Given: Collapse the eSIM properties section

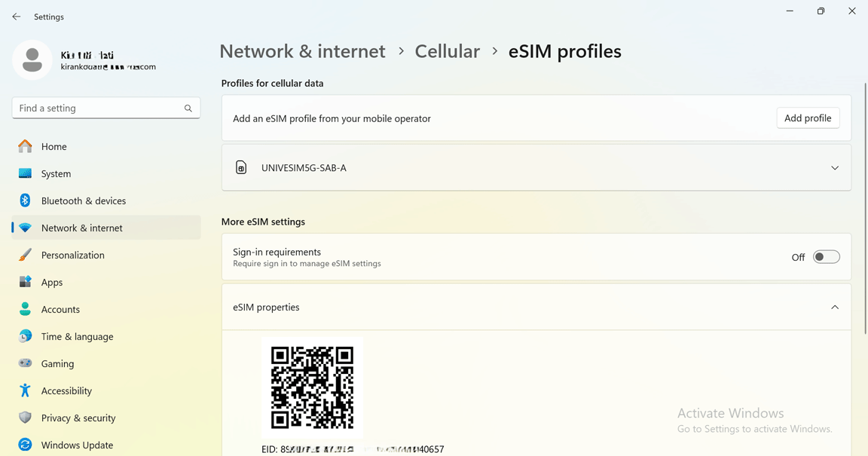Looking at the screenshot, I should click(x=835, y=308).
